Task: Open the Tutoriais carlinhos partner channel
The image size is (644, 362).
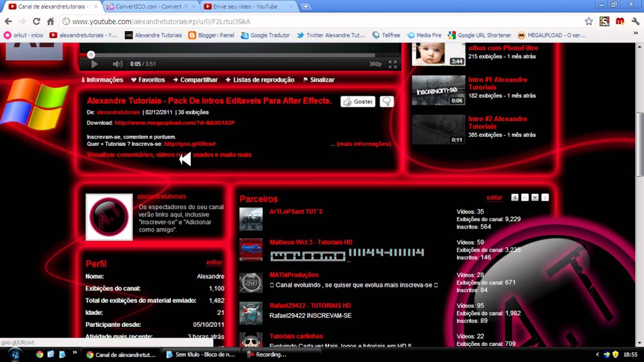Action: [x=296, y=336]
